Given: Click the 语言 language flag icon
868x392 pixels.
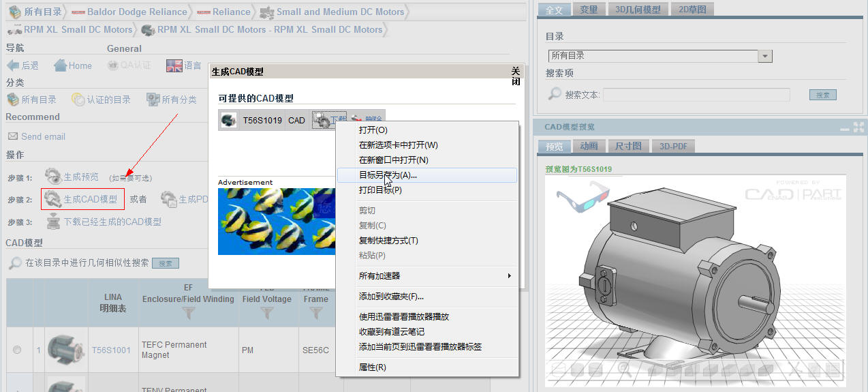Looking at the screenshot, I should click(x=174, y=65).
